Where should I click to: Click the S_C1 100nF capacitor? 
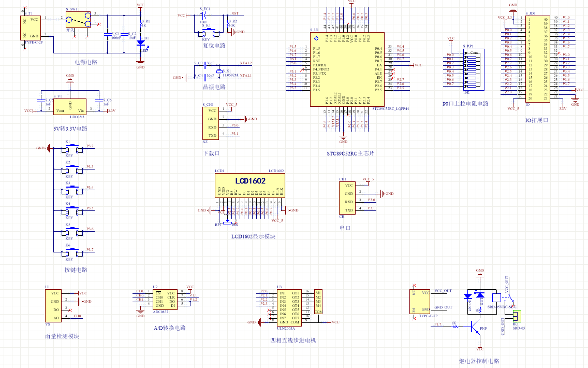tap(107, 35)
